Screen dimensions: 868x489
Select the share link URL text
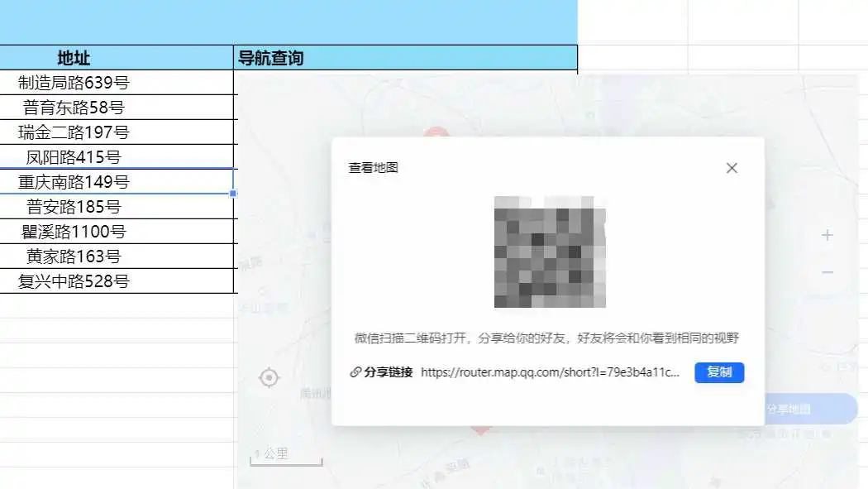point(550,372)
